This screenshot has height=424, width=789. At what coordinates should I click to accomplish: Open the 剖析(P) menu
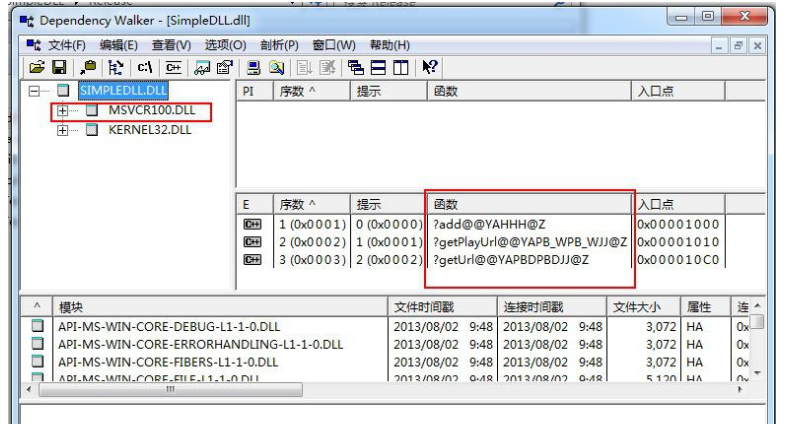pyautogui.click(x=279, y=45)
